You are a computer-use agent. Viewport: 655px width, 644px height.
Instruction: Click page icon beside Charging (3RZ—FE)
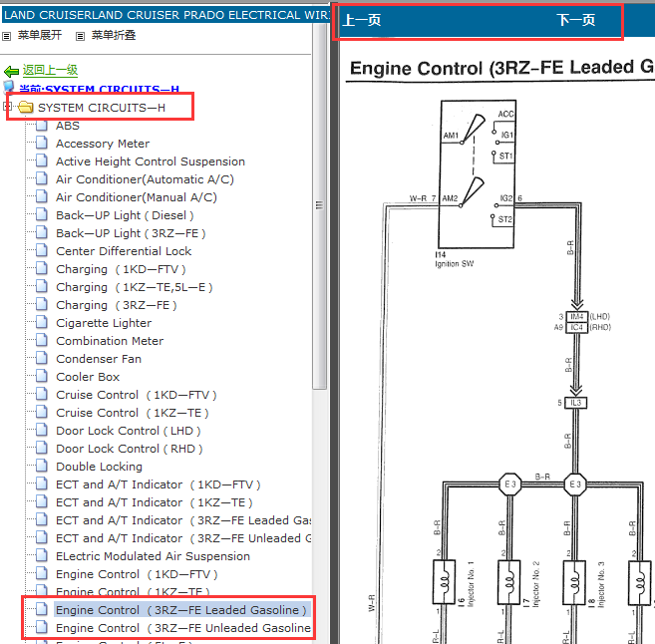(x=41, y=304)
